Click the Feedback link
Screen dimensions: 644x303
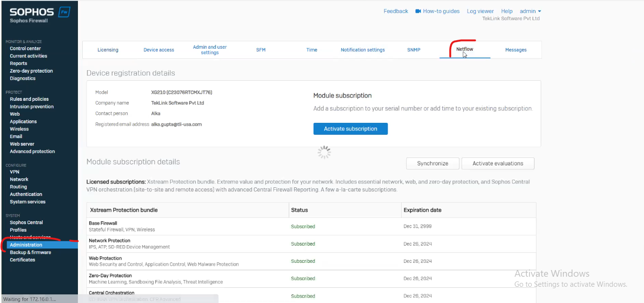coord(396,11)
